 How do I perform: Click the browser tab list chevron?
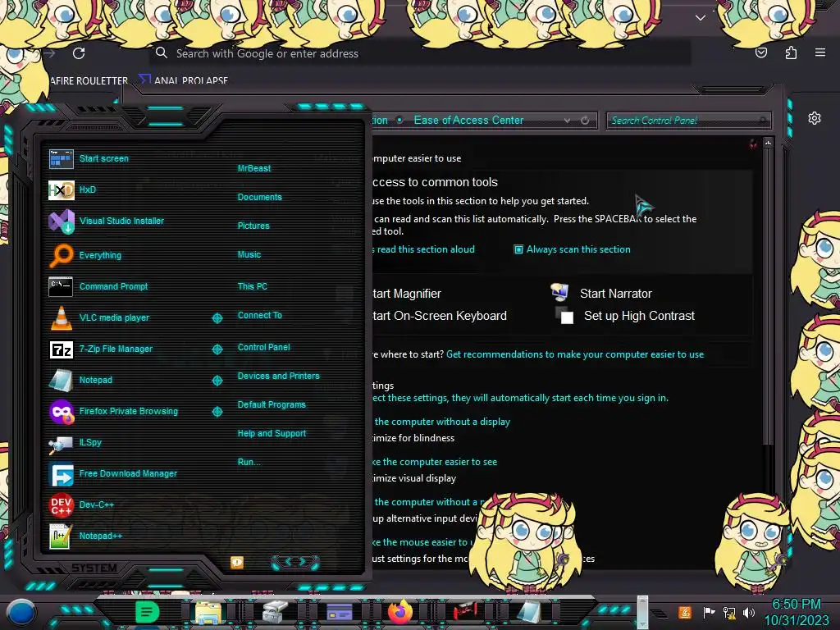[701, 18]
